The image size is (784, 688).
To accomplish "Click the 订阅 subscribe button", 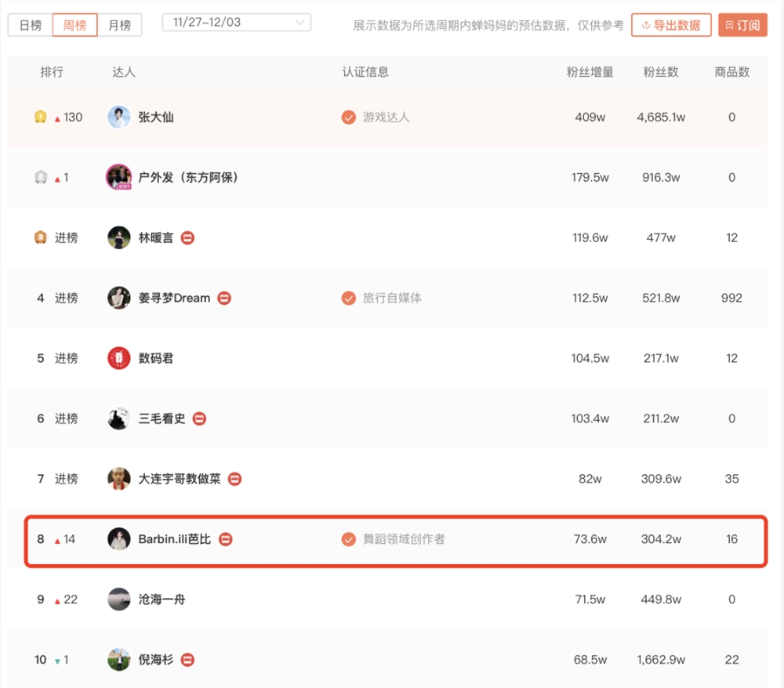I will tap(742, 25).
